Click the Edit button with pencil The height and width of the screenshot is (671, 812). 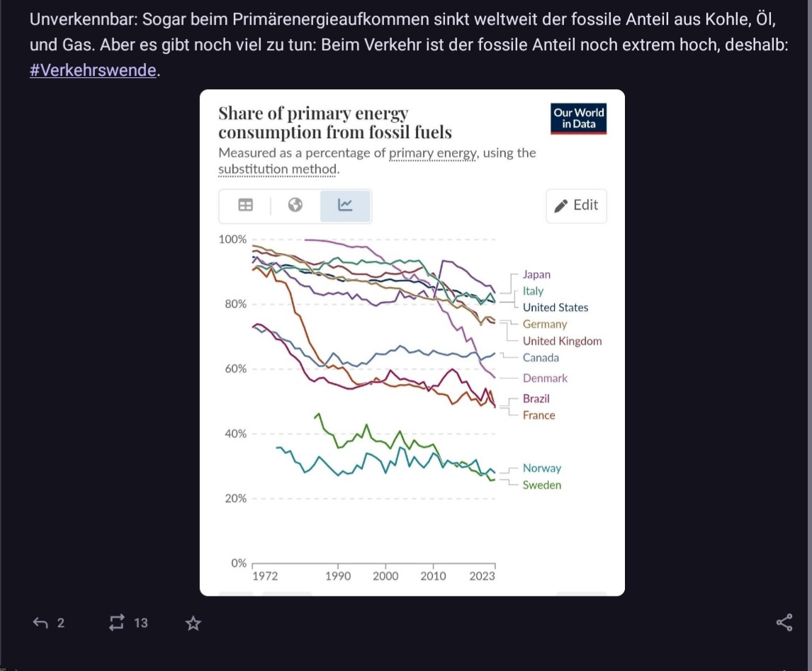pyautogui.click(x=576, y=205)
